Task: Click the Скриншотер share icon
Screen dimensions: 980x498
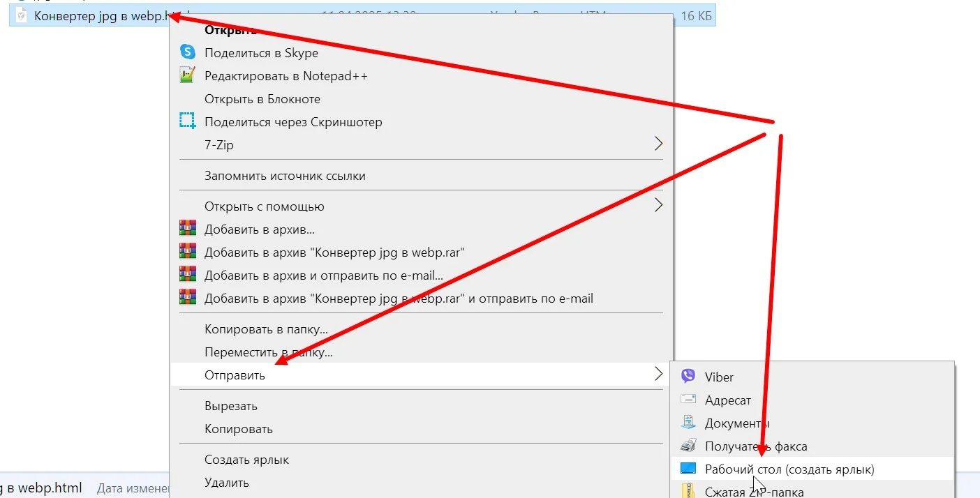Action: (187, 121)
